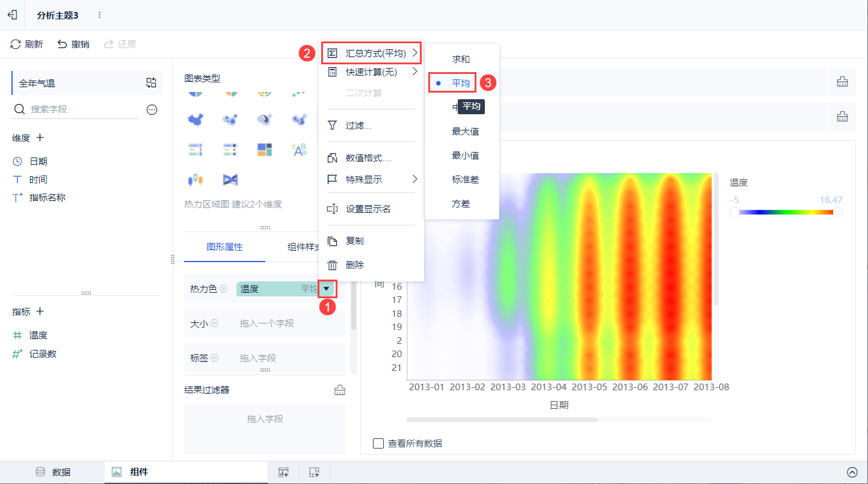The image size is (868, 484).
Task: Tick the 查看所有数据 checkbox
Action: [378, 444]
